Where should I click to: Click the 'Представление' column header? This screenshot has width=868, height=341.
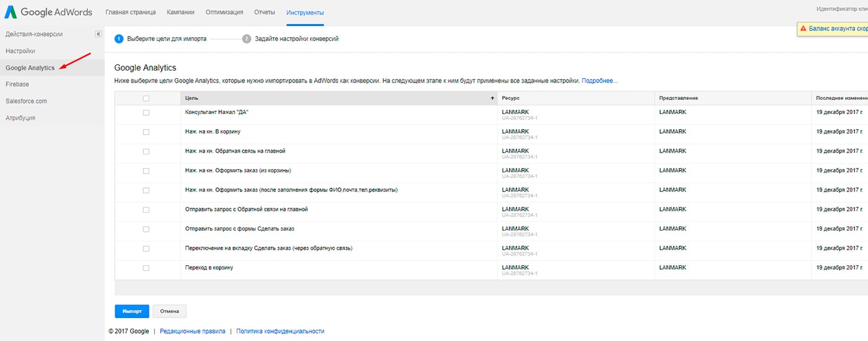pos(678,98)
